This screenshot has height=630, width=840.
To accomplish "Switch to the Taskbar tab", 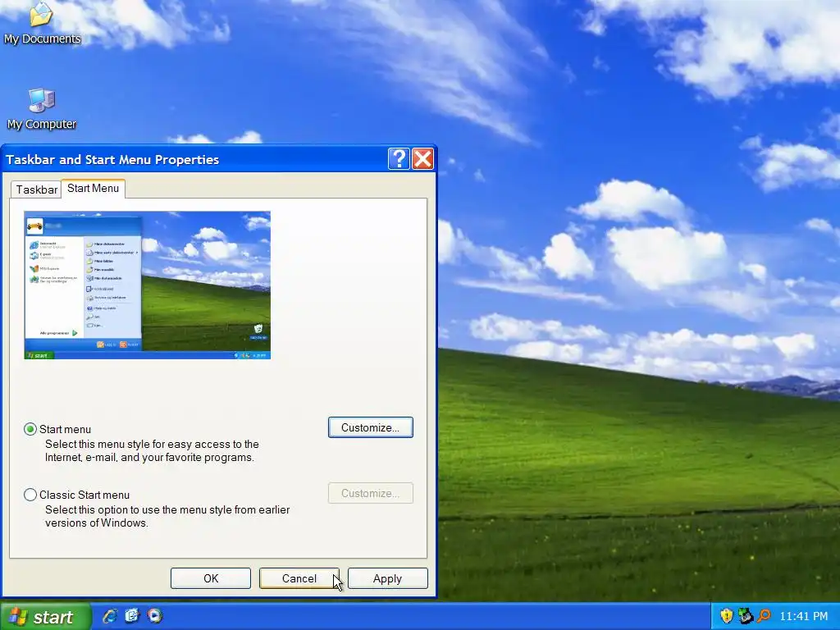I will pos(36,189).
